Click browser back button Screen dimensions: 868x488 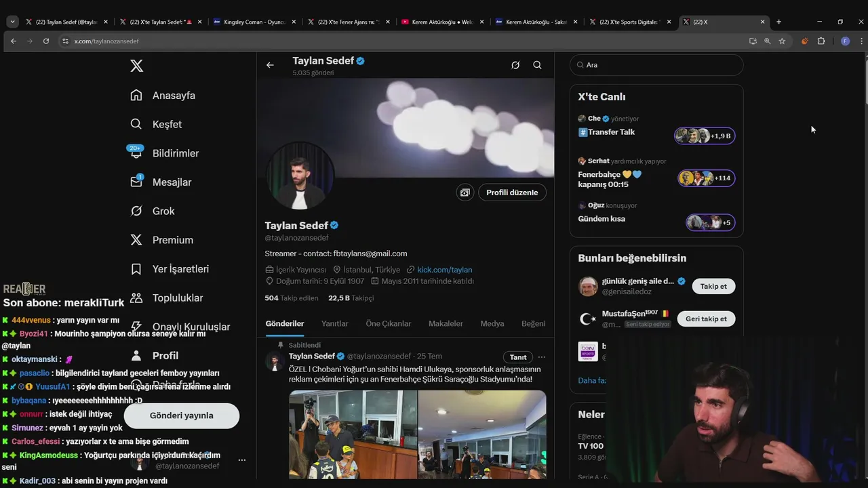(13, 41)
